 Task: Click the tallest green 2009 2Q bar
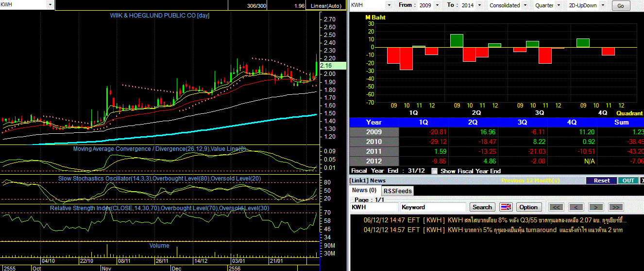(457, 40)
